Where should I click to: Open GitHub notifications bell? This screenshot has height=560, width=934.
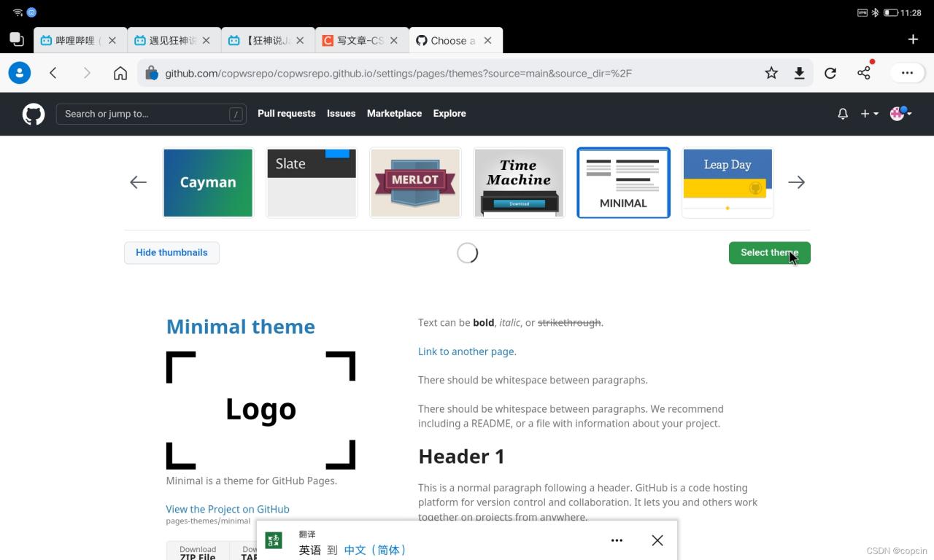(x=843, y=114)
